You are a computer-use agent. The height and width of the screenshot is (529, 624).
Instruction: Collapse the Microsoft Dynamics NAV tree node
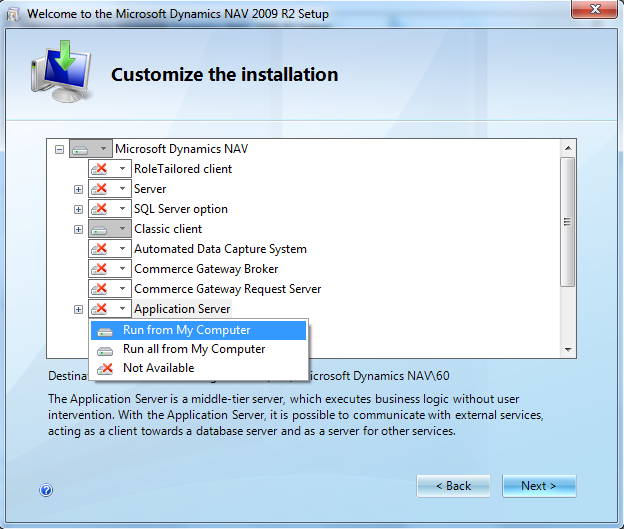pos(59,150)
